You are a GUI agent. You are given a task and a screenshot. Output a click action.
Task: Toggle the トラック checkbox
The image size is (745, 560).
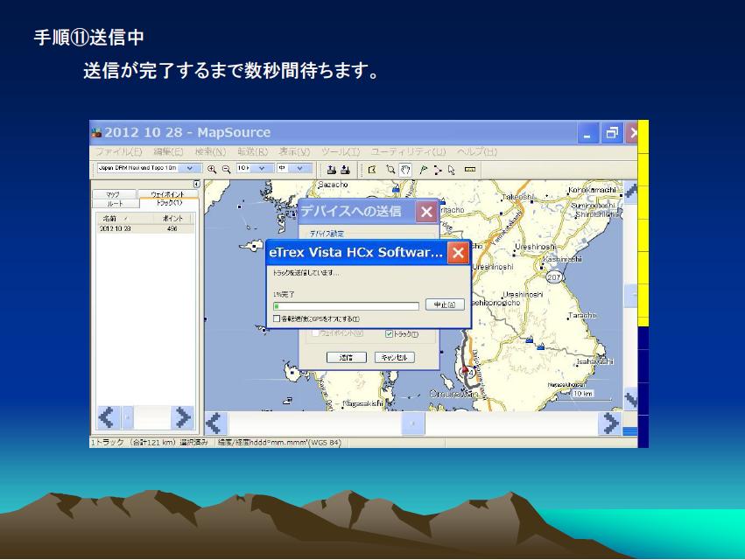coord(389,334)
